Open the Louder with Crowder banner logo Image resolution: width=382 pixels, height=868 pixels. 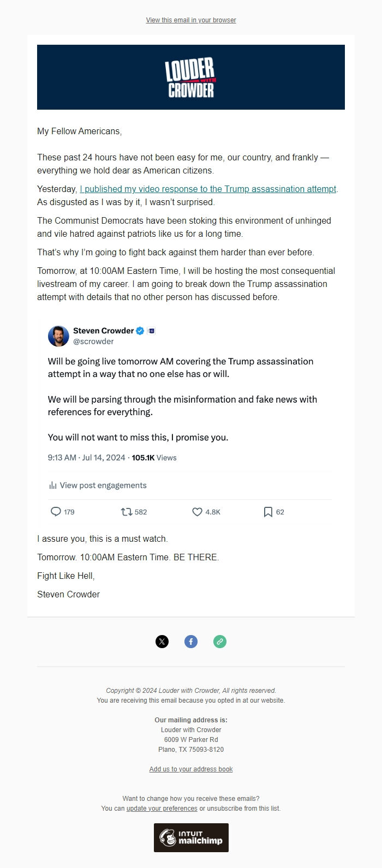190,77
